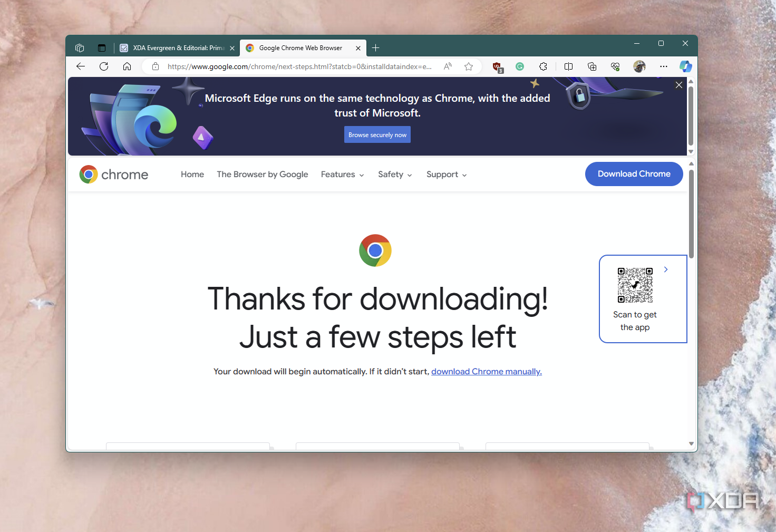776x532 pixels.
Task: Click the page scrollbar down arrow
Action: 691,444
